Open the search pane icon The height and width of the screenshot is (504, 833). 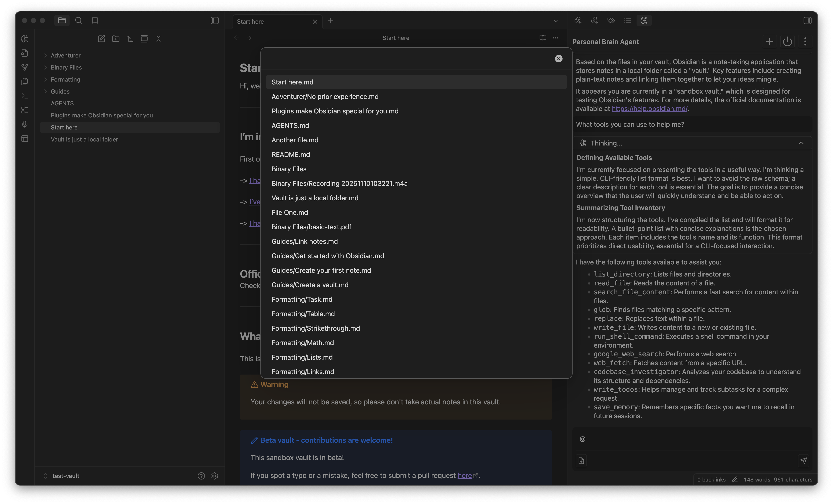pos(78,20)
